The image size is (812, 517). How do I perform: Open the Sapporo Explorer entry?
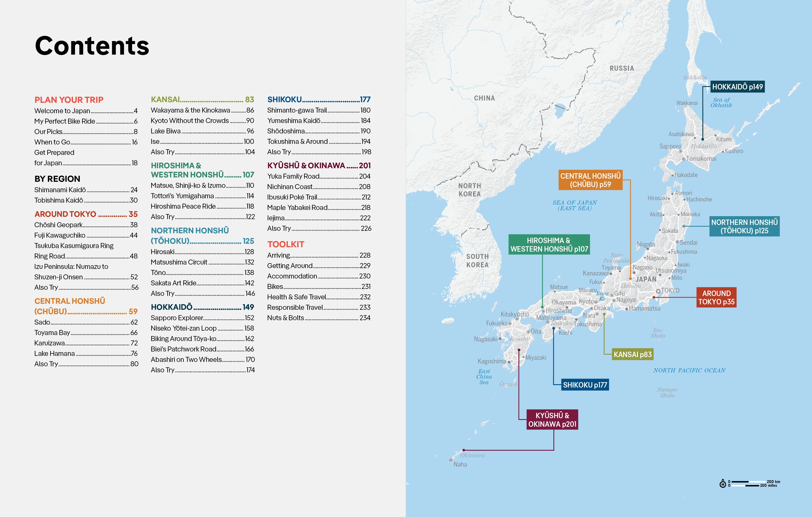point(177,318)
